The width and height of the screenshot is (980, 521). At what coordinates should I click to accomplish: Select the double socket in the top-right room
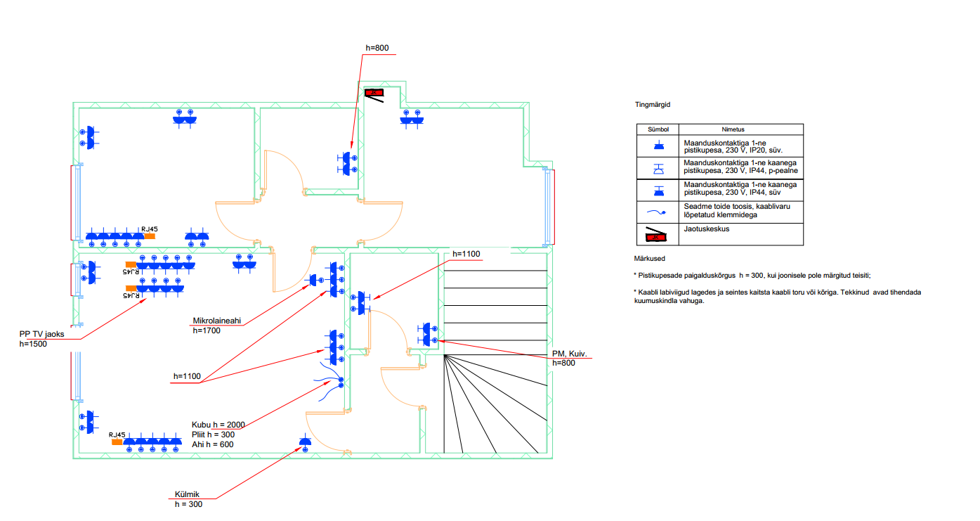pos(412,118)
